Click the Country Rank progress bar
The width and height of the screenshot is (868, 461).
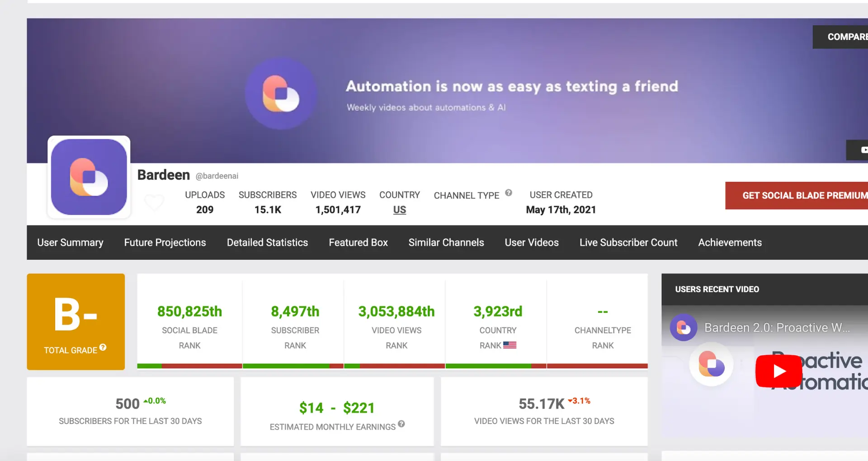click(496, 366)
